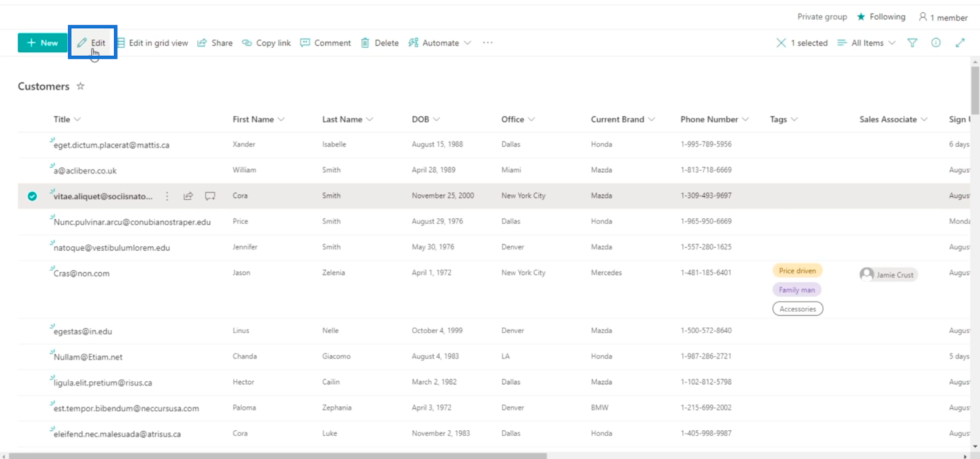Click the expand content full-screen icon

[960, 43]
